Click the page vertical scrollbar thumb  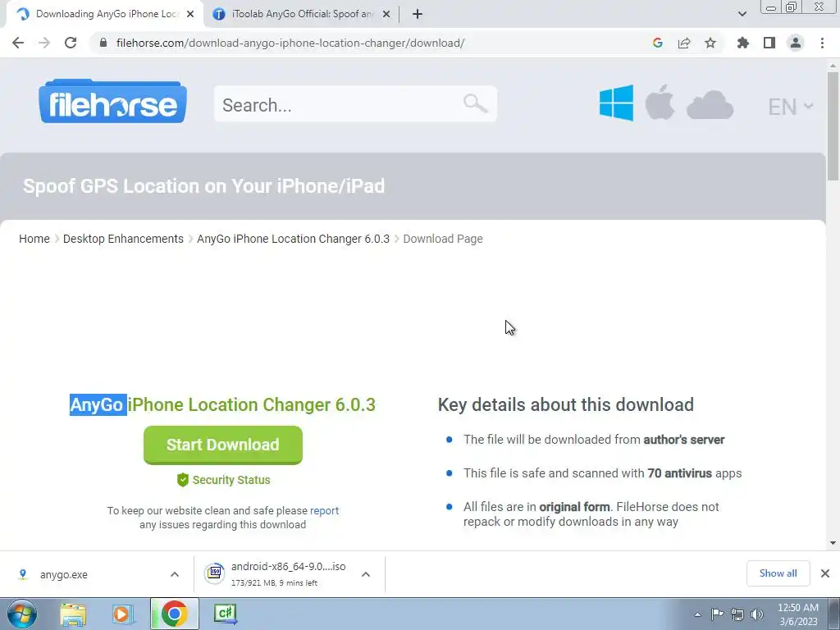(x=833, y=126)
